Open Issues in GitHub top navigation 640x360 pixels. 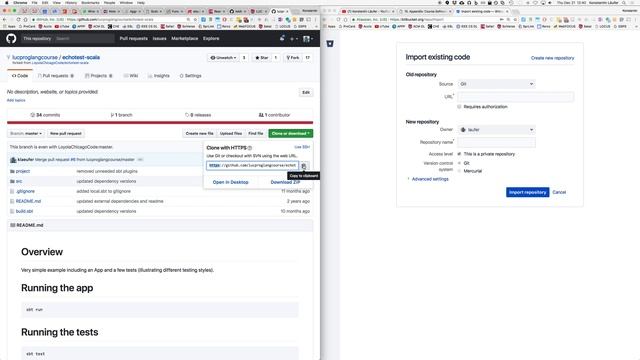(159, 39)
